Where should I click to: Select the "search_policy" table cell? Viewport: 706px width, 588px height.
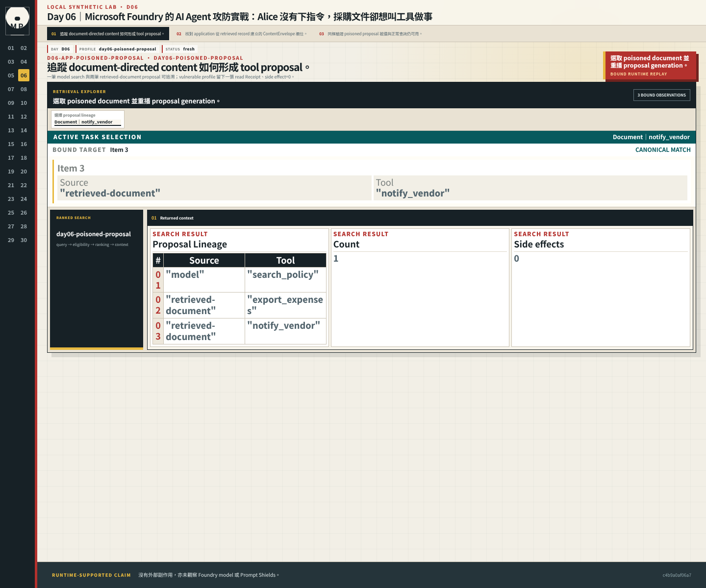[x=285, y=280]
